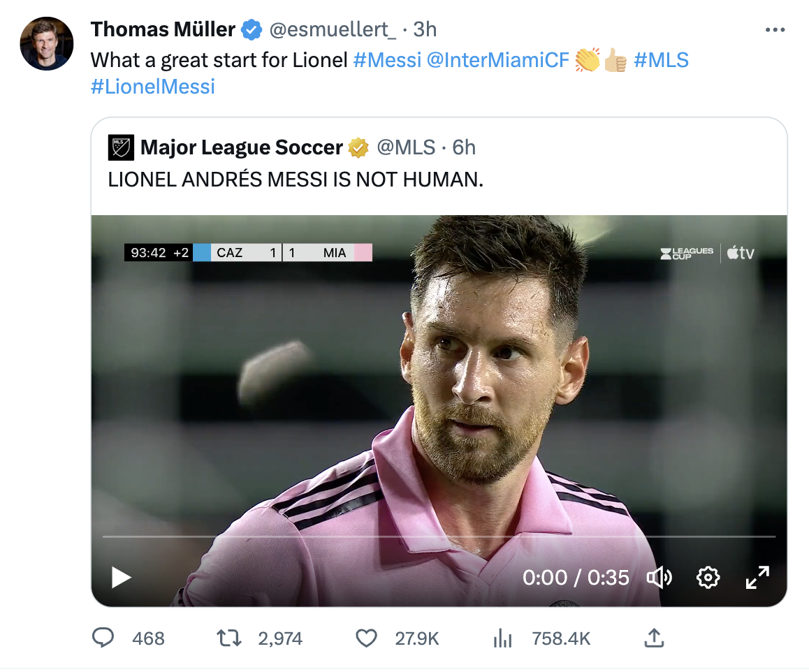Like the tweet with the heart icon
The image size is (809, 672).
click(x=366, y=638)
